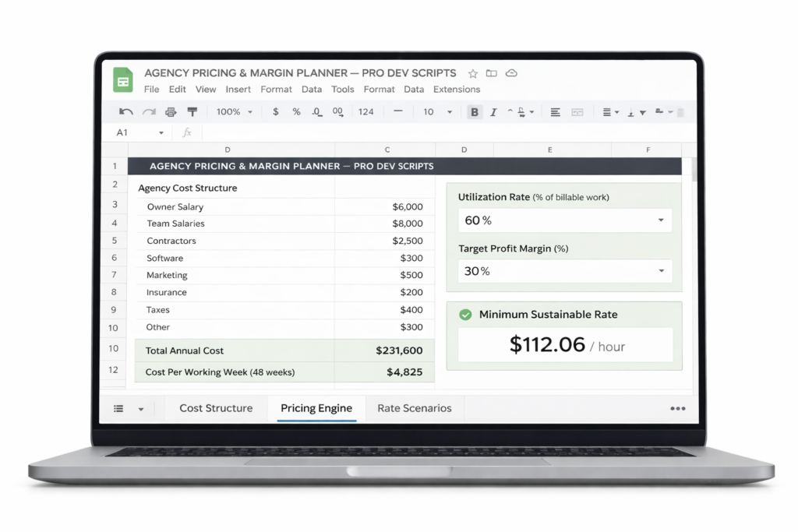Screen dimensions: 798x532
Task: Switch to the Rate Scenarios sheet tab
Action: coord(414,408)
